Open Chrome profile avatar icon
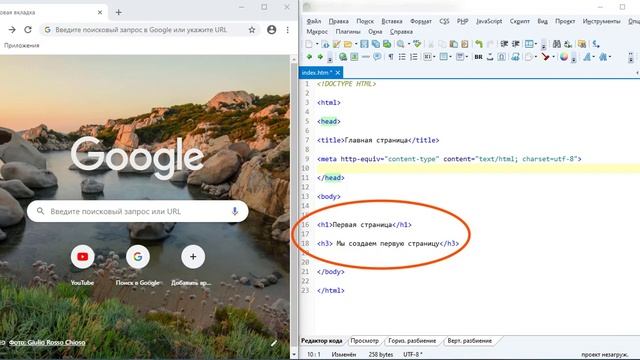Image resolution: width=640 pixels, height=360 pixels. pyautogui.click(x=271, y=30)
